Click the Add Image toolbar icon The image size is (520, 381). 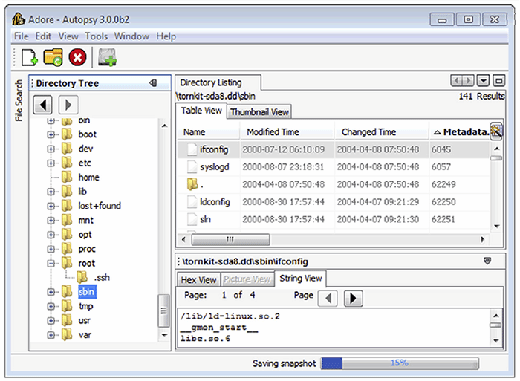(x=107, y=57)
